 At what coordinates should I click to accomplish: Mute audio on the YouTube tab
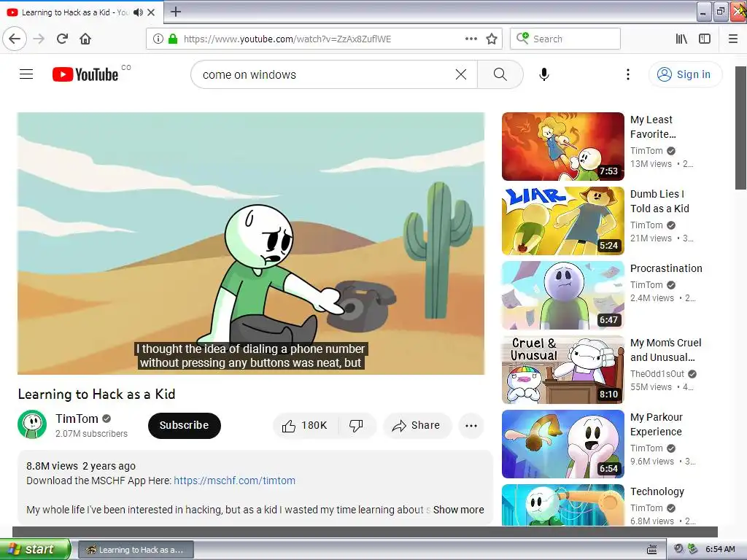[x=138, y=12]
